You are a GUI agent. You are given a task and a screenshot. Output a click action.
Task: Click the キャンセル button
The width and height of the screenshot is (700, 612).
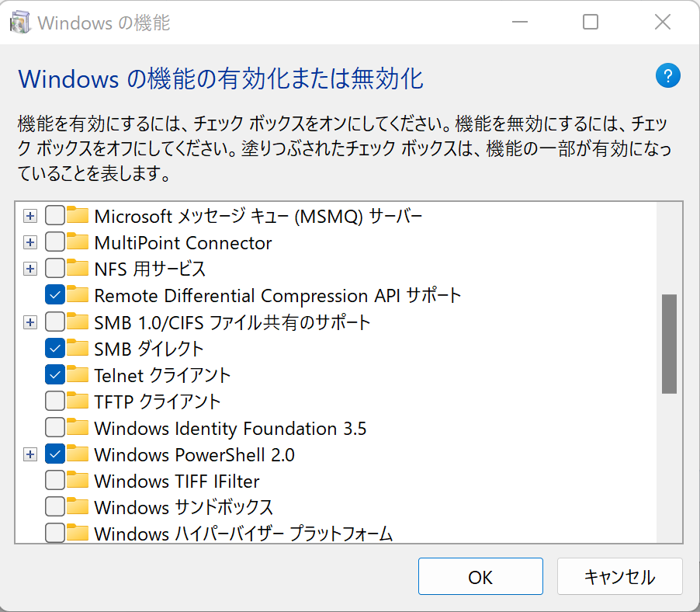(x=619, y=577)
